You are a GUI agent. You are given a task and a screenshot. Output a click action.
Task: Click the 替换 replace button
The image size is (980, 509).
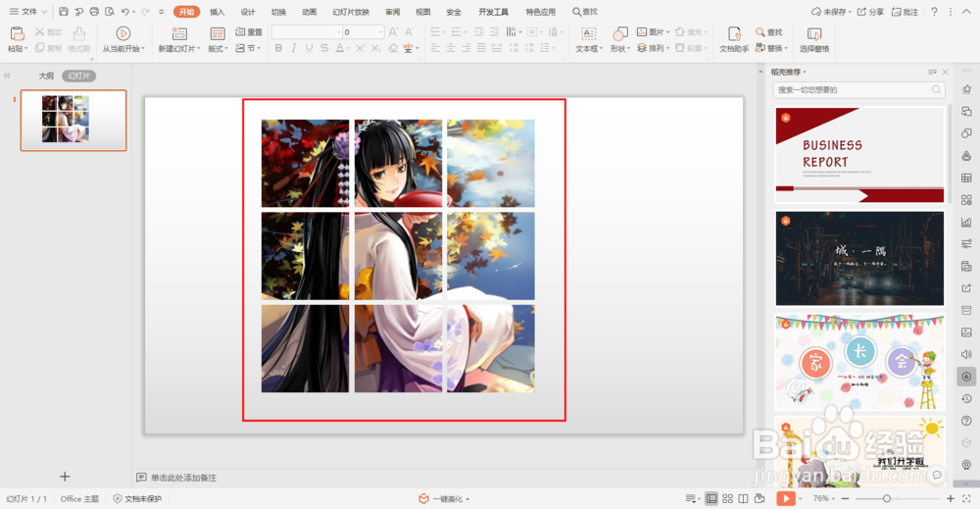click(x=770, y=48)
